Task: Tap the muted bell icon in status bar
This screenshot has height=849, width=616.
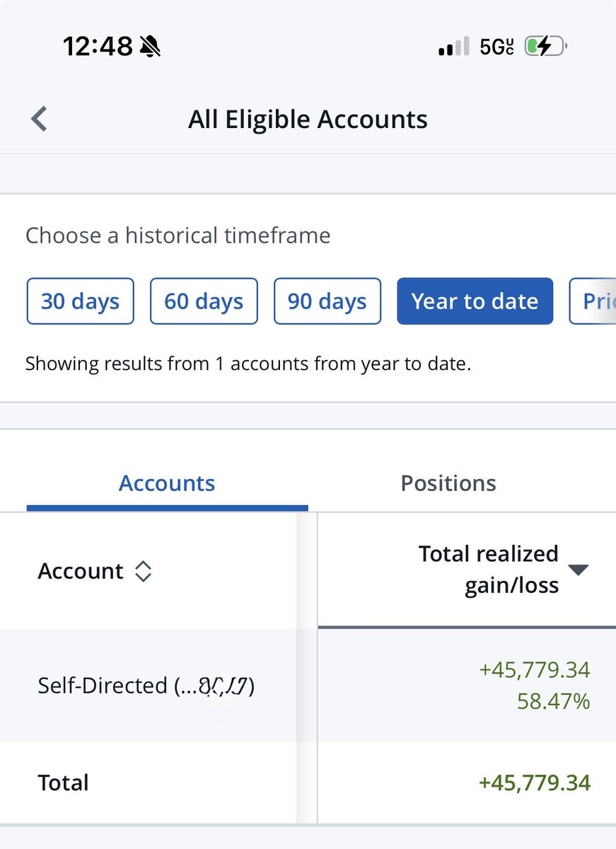Action: (151, 47)
